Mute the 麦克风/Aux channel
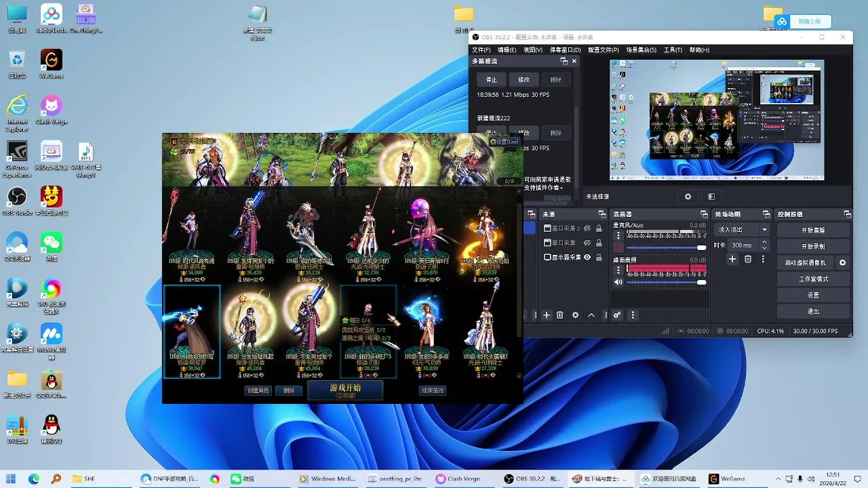 [x=618, y=247]
